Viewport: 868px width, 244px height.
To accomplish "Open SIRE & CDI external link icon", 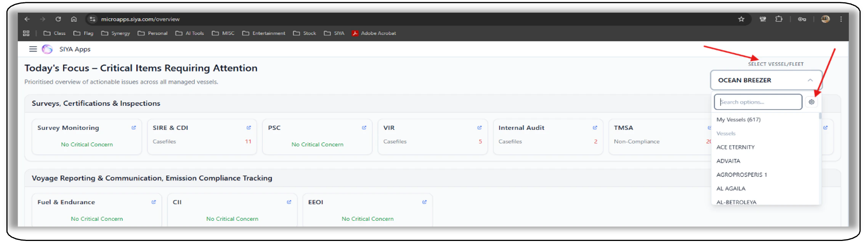I will point(249,128).
